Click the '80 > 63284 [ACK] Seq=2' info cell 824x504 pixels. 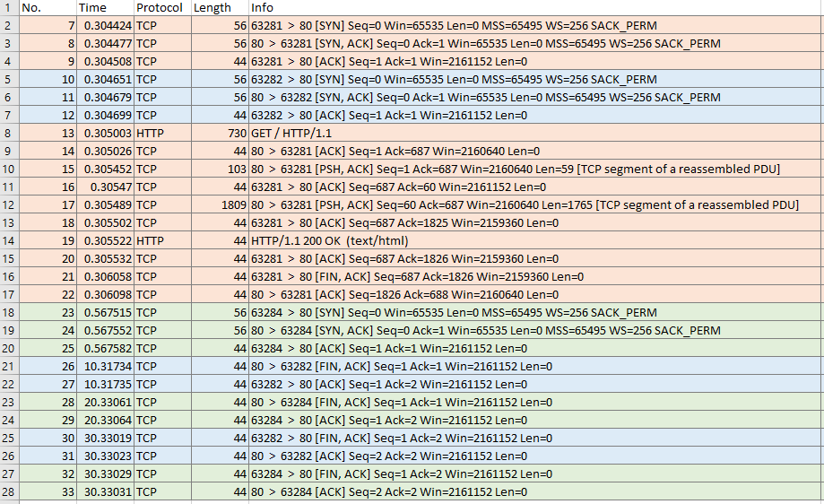tap(536, 492)
